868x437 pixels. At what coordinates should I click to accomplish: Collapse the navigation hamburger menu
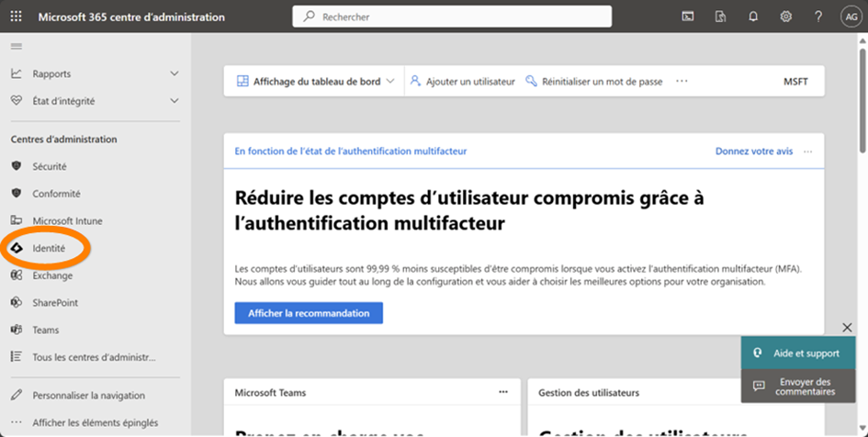(16, 45)
